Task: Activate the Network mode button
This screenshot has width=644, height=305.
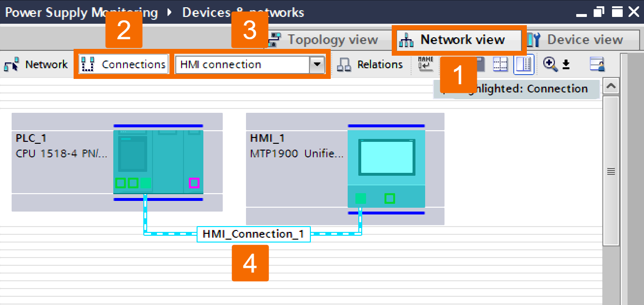Action: (x=37, y=64)
